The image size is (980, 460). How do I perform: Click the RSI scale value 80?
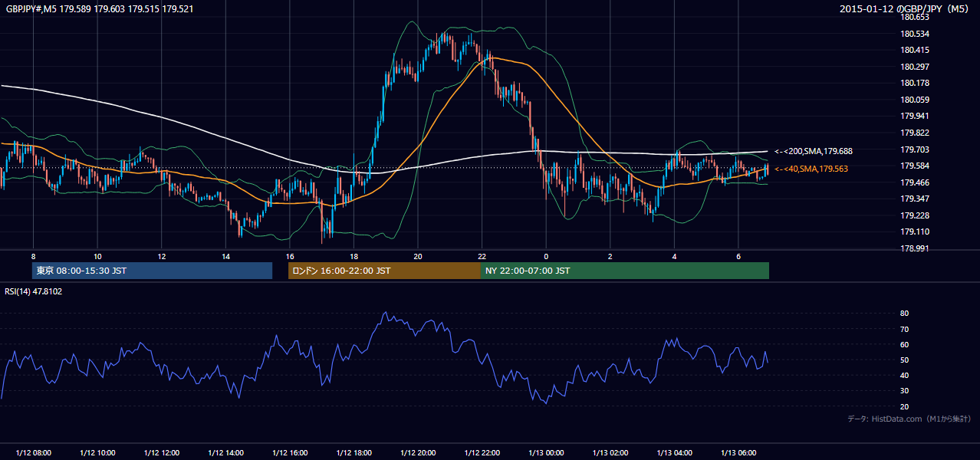click(x=905, y=314)
